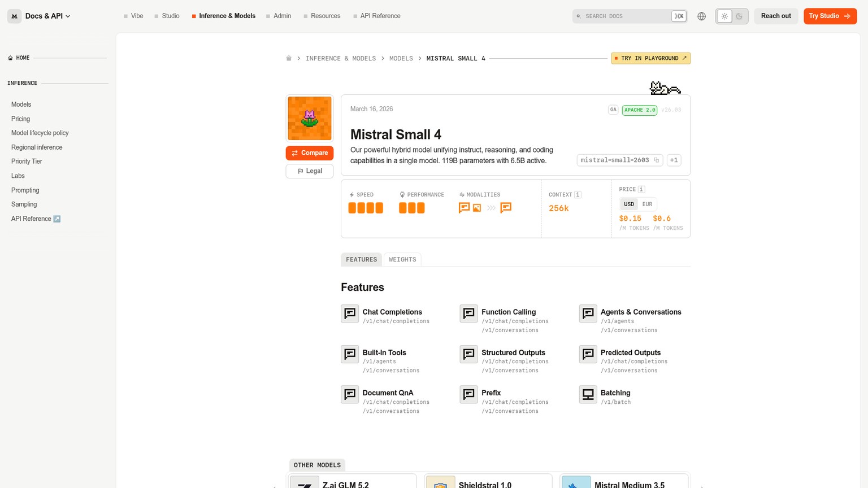Open API Reference in the top navigation

point(376,16)
